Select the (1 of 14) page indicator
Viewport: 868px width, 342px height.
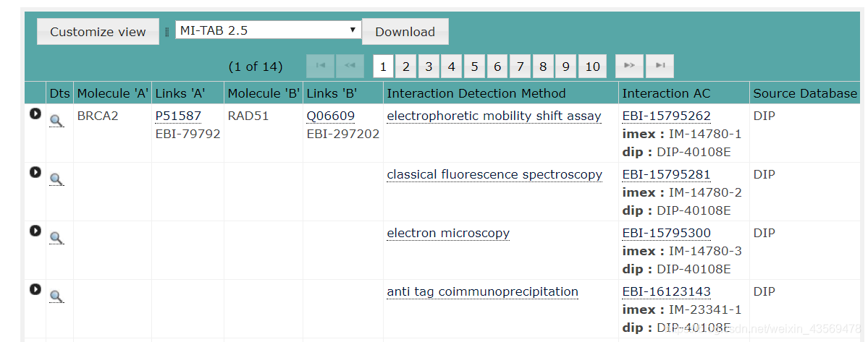(x=256, y=67)
